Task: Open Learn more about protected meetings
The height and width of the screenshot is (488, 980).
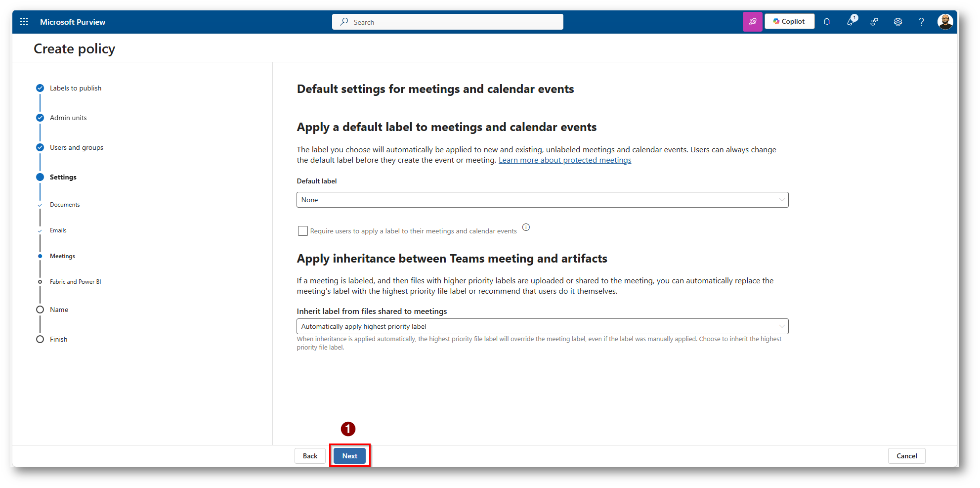Action: point(565,160)
